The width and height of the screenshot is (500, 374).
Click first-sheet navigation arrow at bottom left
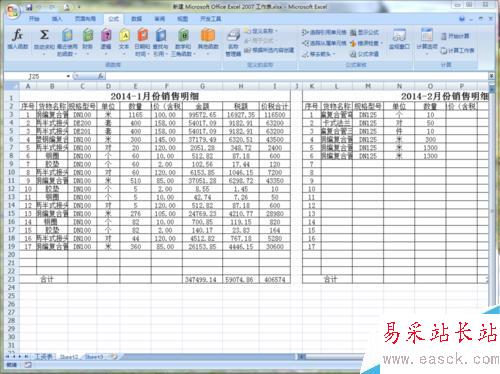8,357
